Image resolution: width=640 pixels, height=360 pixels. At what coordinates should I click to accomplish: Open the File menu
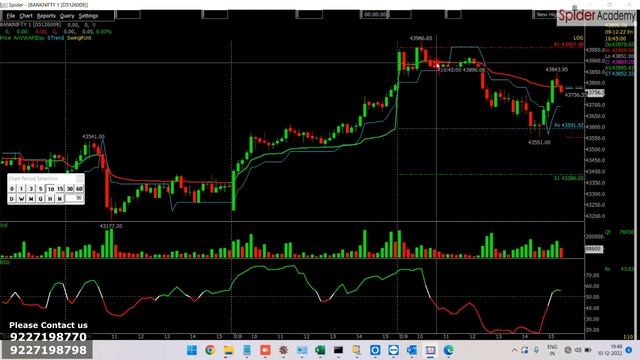click(11, 16)
